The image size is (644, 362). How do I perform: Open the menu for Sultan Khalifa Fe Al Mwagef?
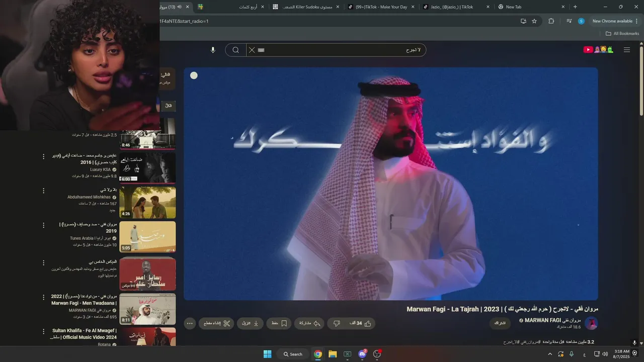click(x=43, y=331)
